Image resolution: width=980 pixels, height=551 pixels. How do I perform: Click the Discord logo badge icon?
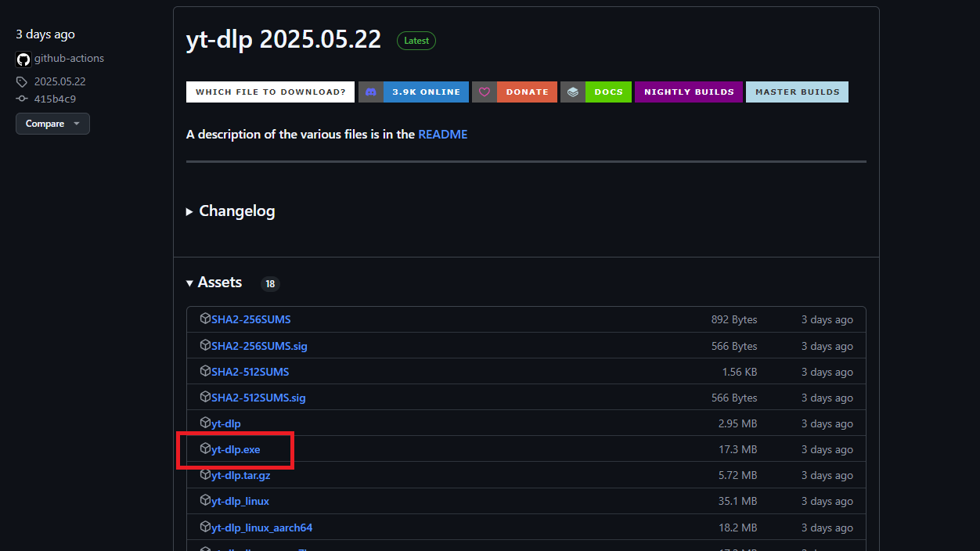(371, 92)
